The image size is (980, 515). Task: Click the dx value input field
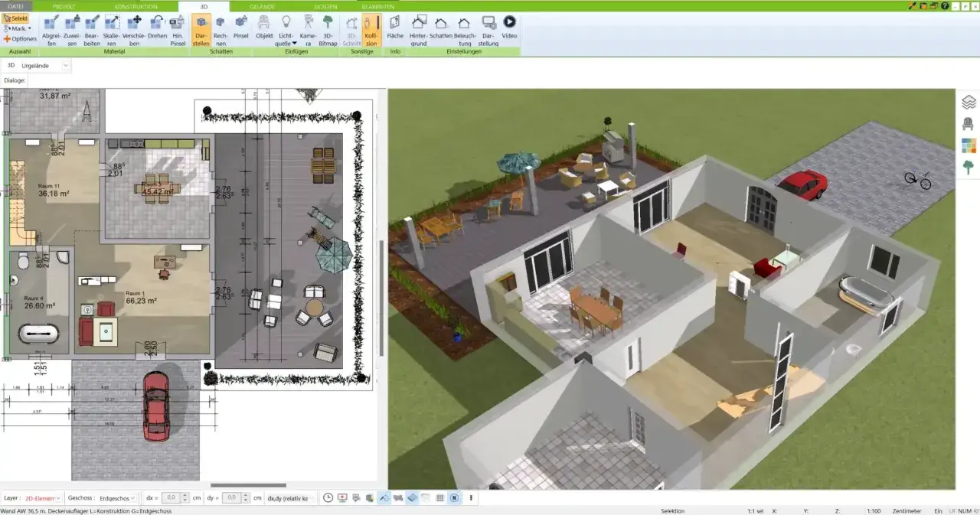tap(170, 497)
